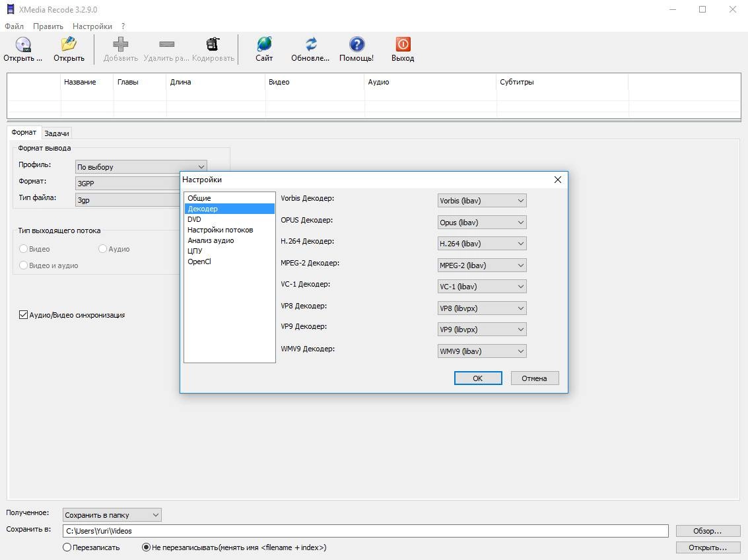Expand the WMV9 Декодер dropdown
The width and height of the screenshot is (748, 560).
[482, 351]
